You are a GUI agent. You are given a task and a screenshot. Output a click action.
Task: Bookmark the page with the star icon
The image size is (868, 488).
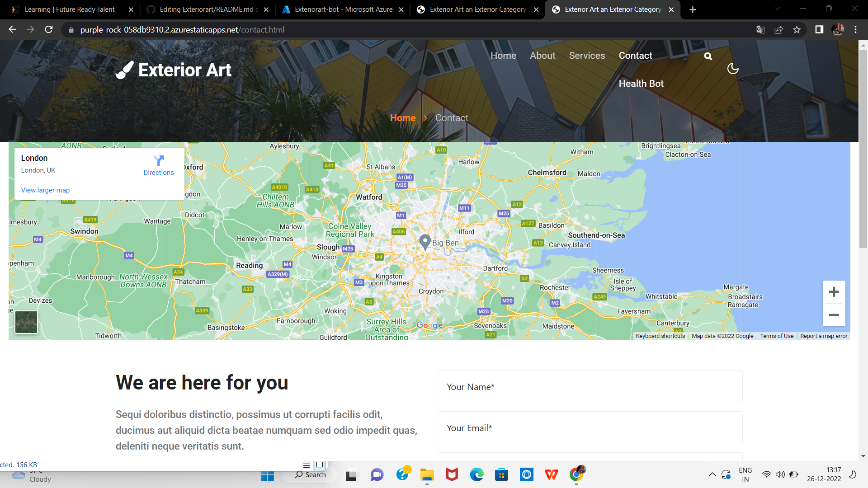[797, 30]
